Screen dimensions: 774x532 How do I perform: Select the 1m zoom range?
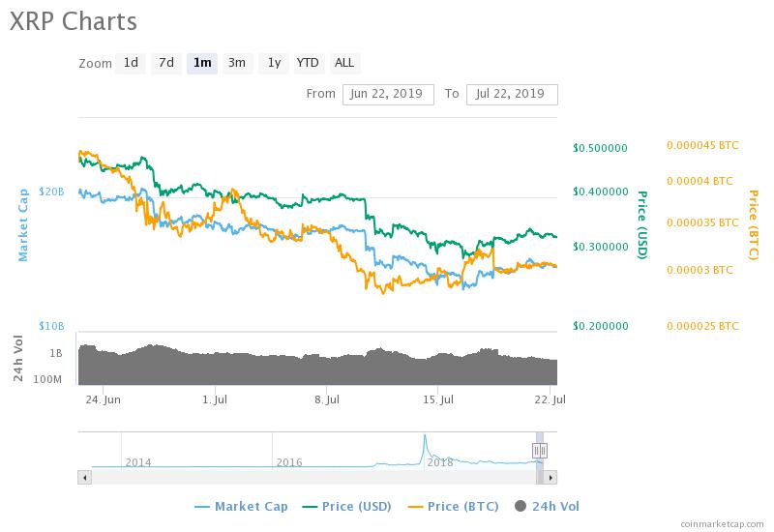[202, 63]
